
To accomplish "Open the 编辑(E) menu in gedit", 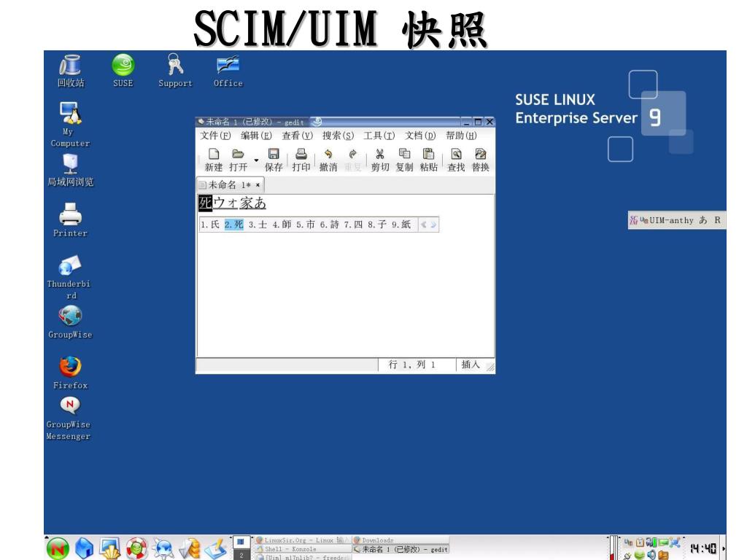I will pos(256,136).
